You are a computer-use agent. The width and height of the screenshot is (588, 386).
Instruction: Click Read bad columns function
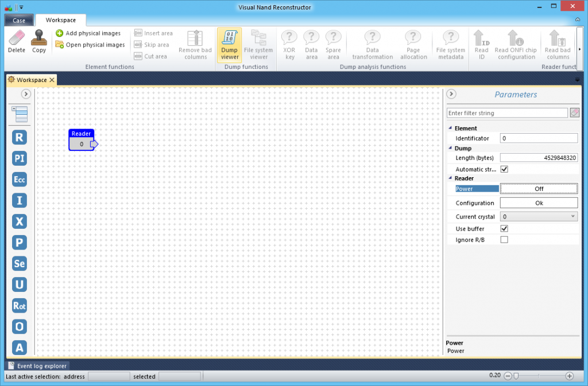pos(558,45)
